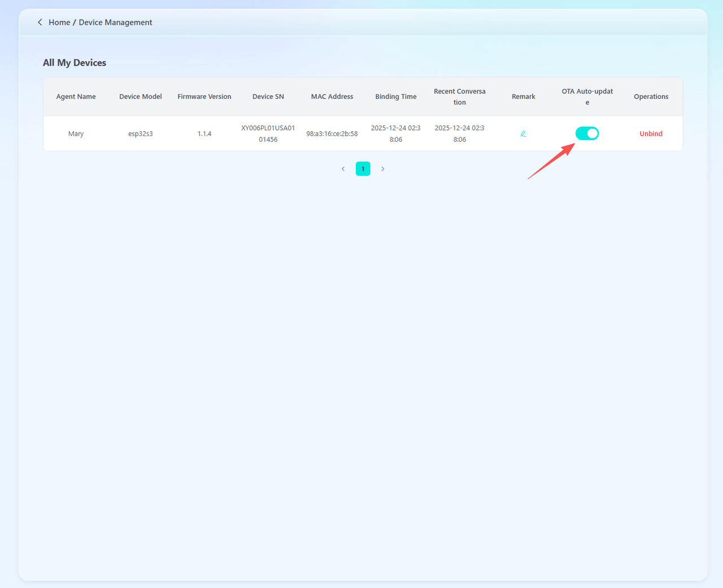Go to the previous page arrow
Viewport: 723px width, 588px height.
click(343, 169)
